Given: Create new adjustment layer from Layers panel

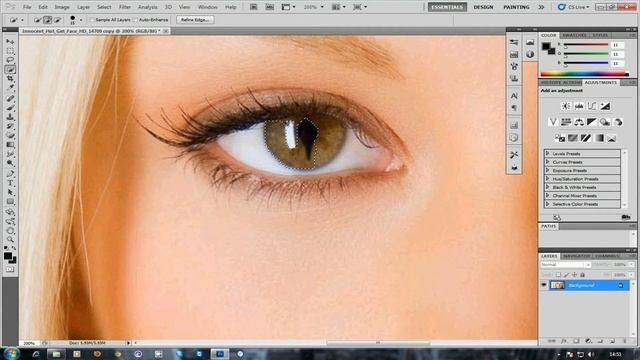Looking at the screenshot, I should pos(588,341).
